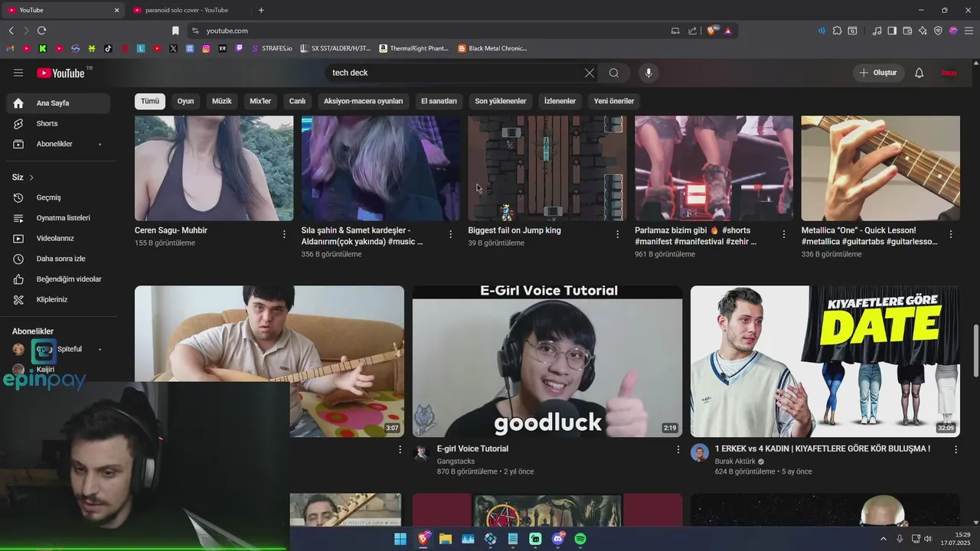The width and height of the screenshot is (980, 551).
Task: Select the Mix'ler filter chip
Action: click(x=260, y=101)
